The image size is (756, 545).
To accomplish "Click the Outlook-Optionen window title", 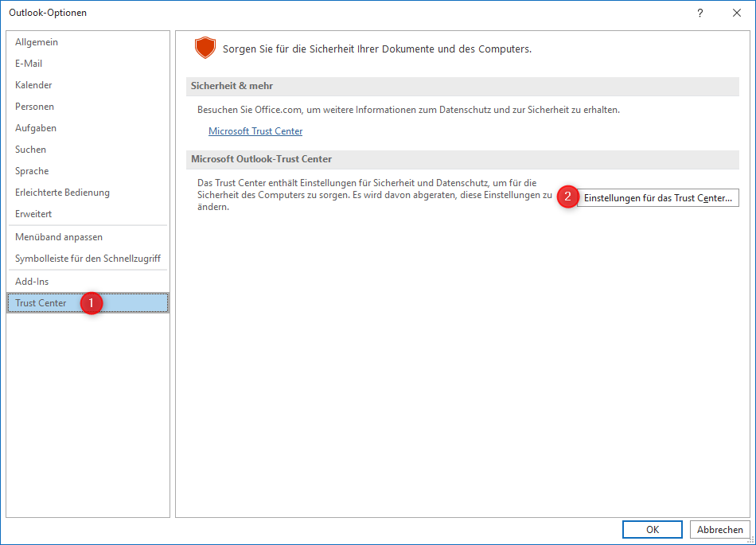I will click(48, 13).
